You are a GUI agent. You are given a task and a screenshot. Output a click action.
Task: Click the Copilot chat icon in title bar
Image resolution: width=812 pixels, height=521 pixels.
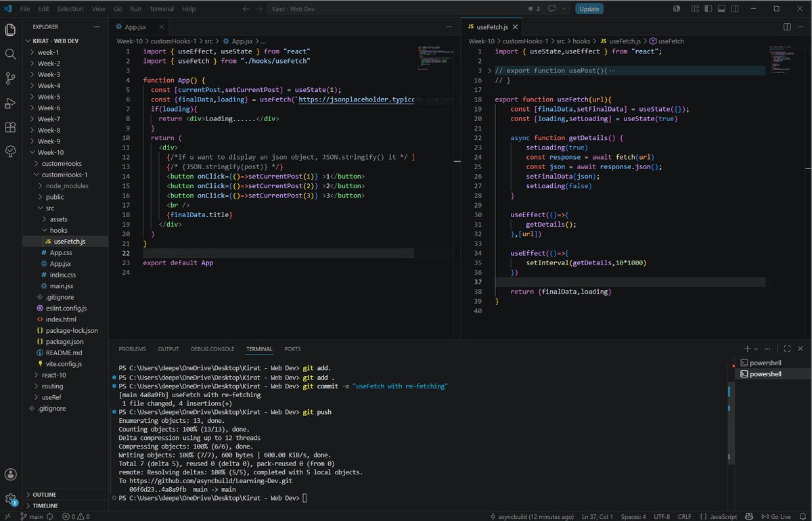(551, 9)
